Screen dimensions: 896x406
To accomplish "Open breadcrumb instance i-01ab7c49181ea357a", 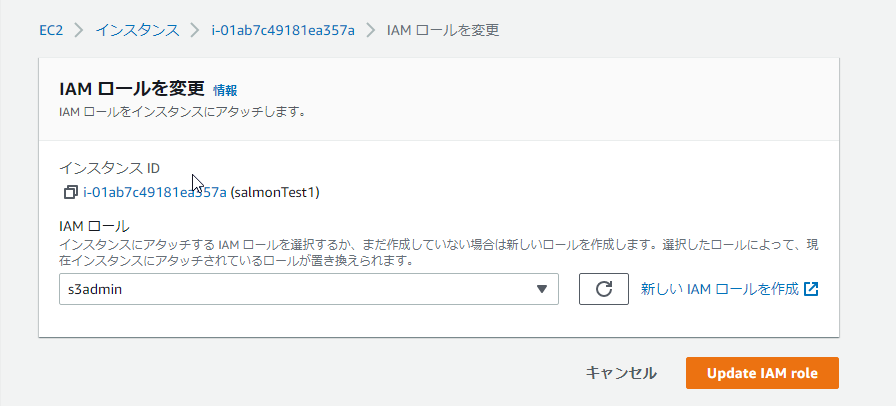I will [283, 30].
